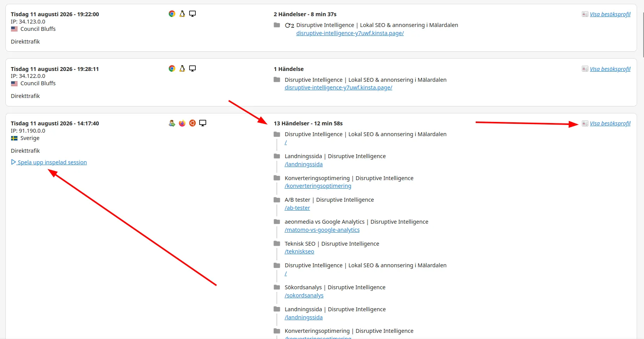
Task: Click the desktop device icon in the 19:22:00 visit
Action: (192, 14)
